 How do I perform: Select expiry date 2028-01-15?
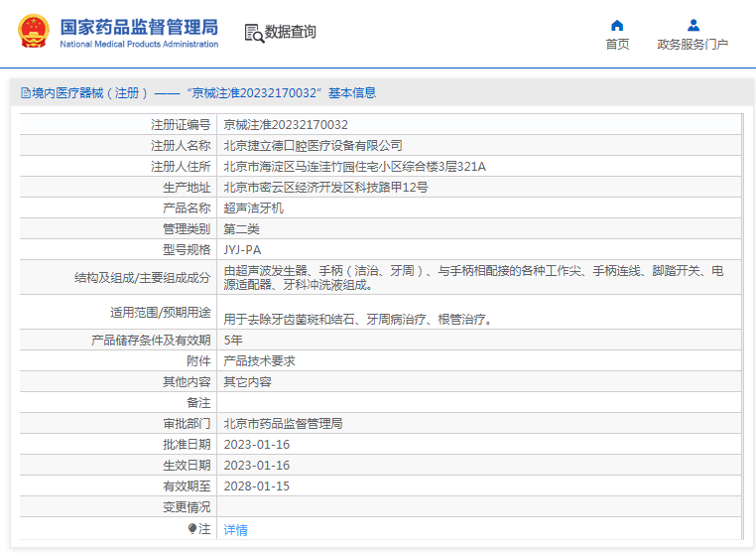(257, 485)
